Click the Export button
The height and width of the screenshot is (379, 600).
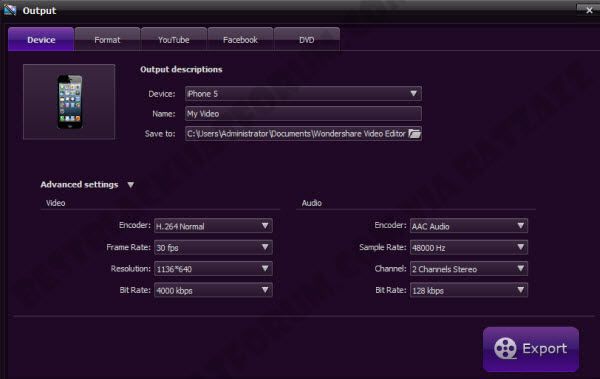531,349
